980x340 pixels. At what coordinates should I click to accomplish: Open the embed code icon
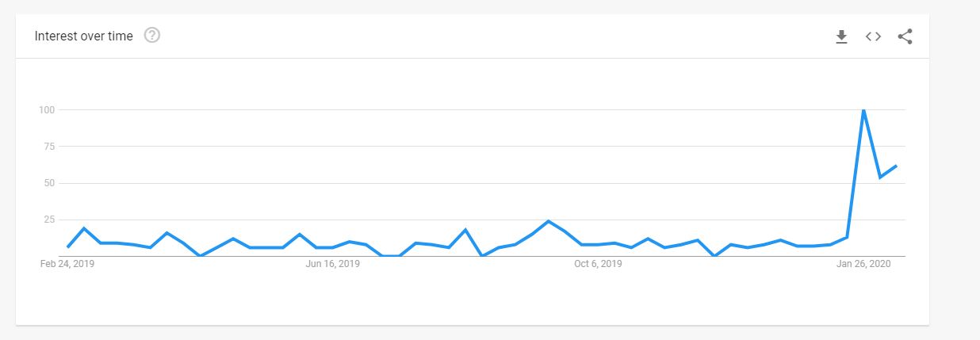coord(873,36)
